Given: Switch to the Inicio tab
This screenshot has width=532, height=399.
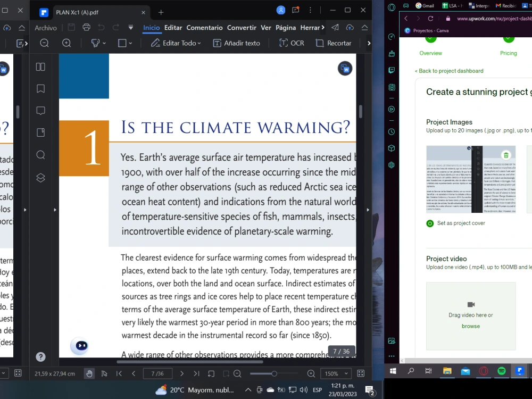Looking at the screenshot, I should 151,28.
